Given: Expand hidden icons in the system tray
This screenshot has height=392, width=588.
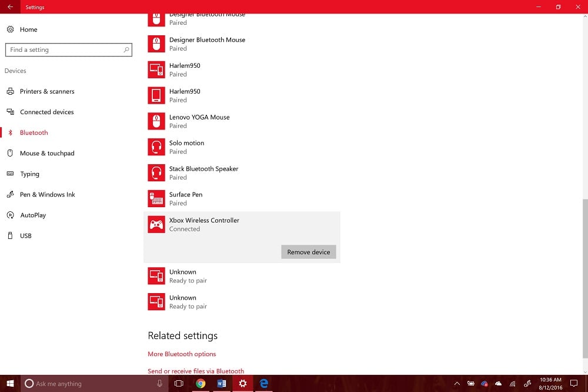Looking at the screenshot, I should 457,383.
